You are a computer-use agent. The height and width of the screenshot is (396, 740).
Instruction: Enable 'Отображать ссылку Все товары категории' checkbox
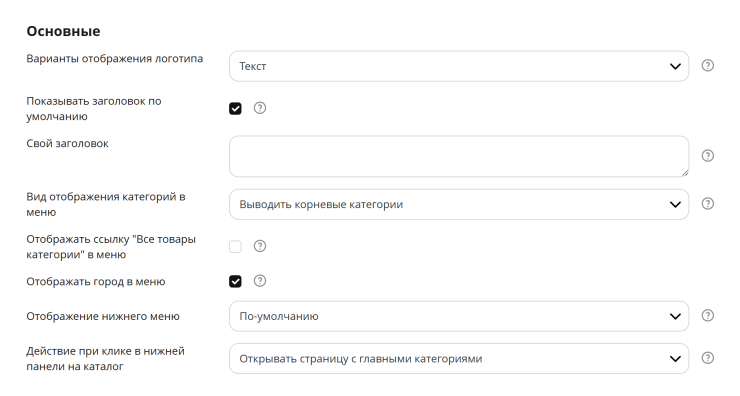tap(235, 246)
